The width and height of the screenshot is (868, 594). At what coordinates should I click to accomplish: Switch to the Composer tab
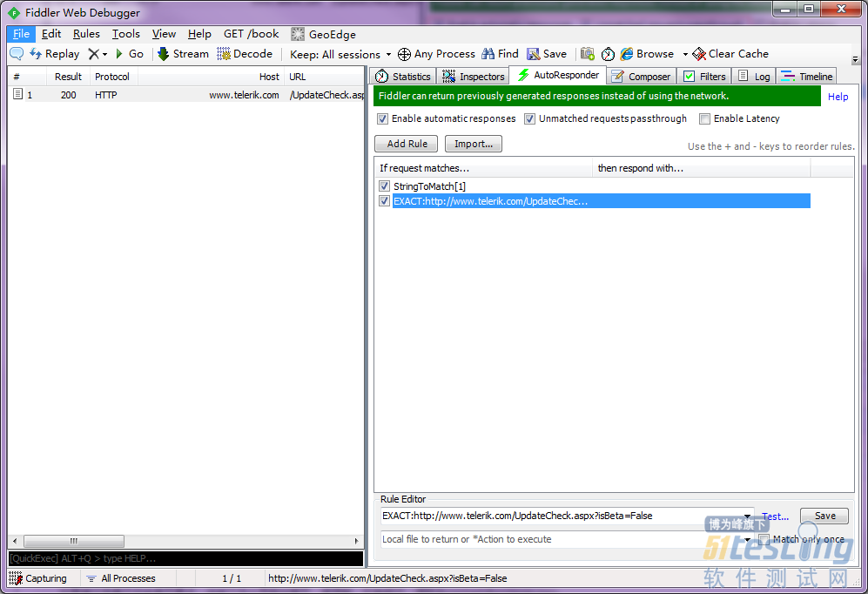(641, 77)
